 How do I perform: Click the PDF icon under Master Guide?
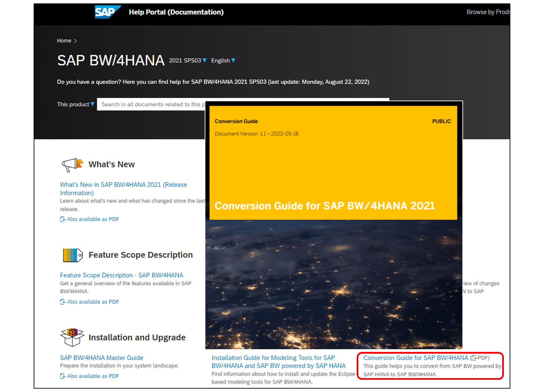[63, 376]
